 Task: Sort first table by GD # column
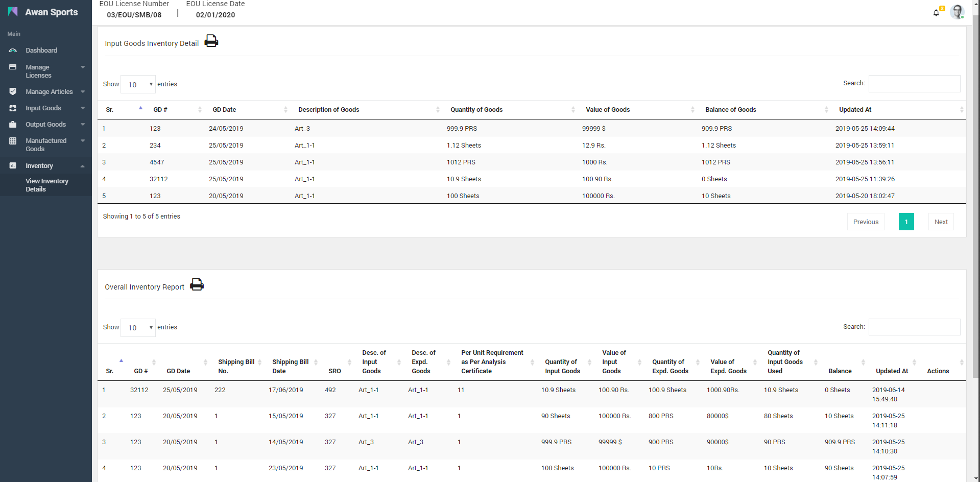[x=175, y=110]
